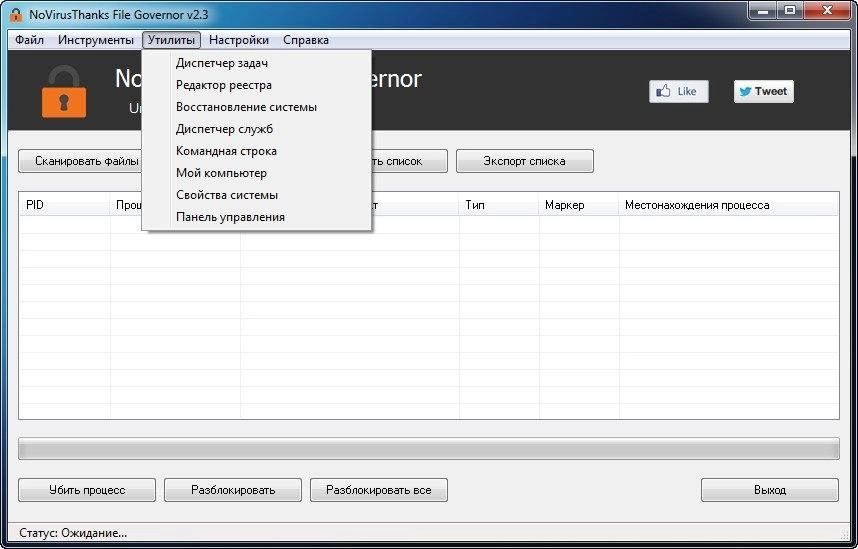Open the Настройки menu
This screenshot has width=858, height=549.
(x=239, y=40)
